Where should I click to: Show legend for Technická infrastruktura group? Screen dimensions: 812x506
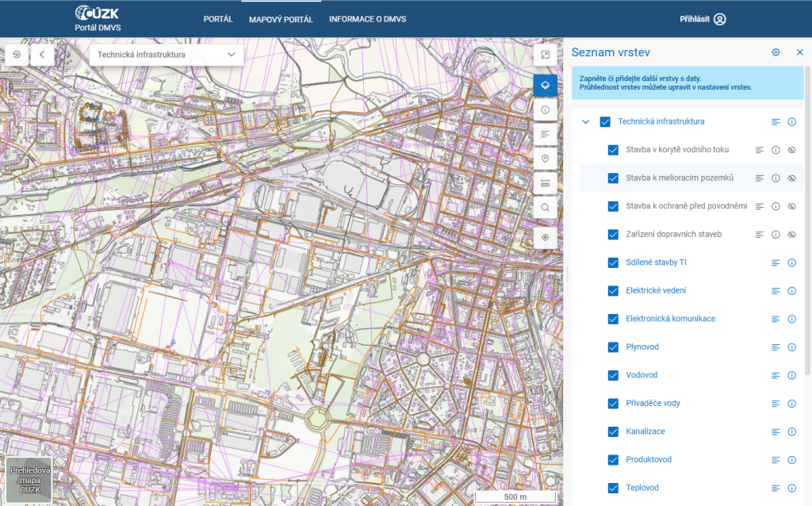[x=776, y=121]
